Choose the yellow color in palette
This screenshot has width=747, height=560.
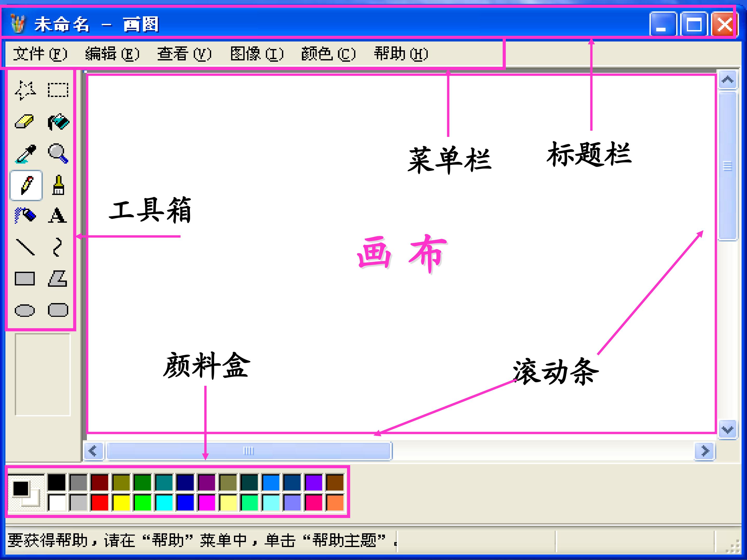121,503
